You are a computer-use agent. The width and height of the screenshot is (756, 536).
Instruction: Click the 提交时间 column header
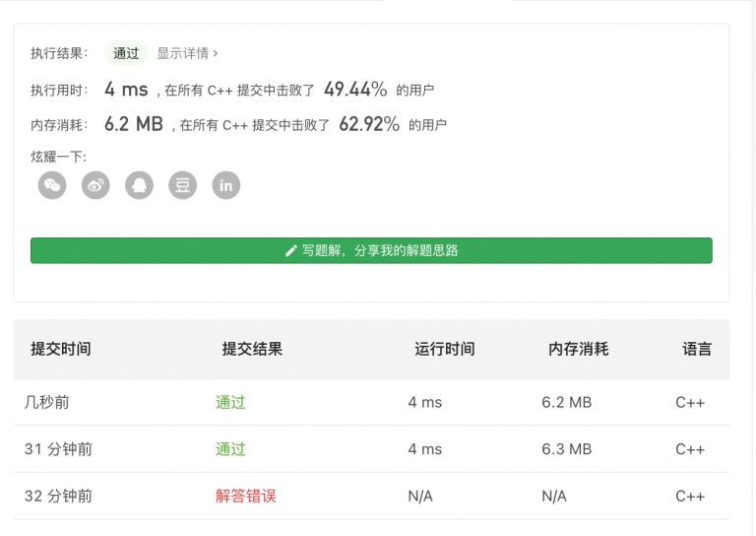61,349
